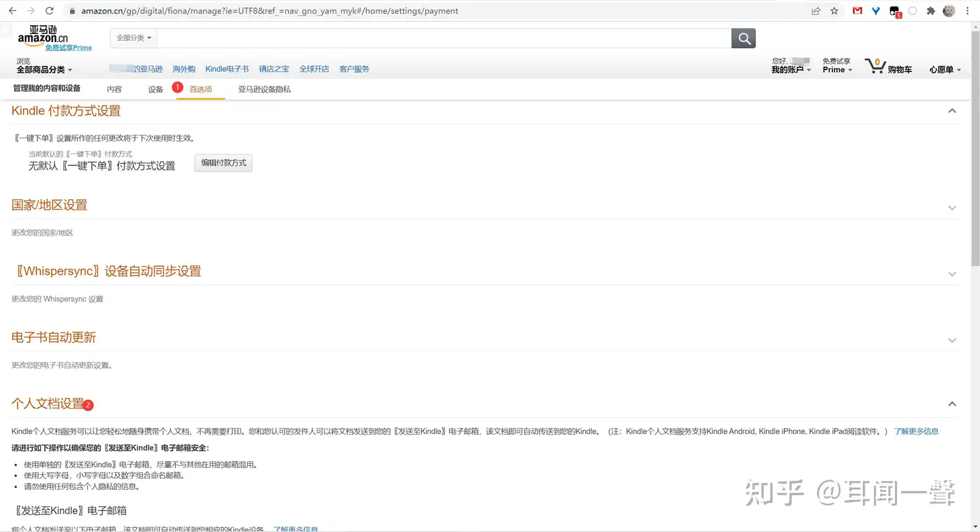Screen dimensions: 980x532
Task: Open the 免费试享 Prime dropdown
Action: coord(837,65)
